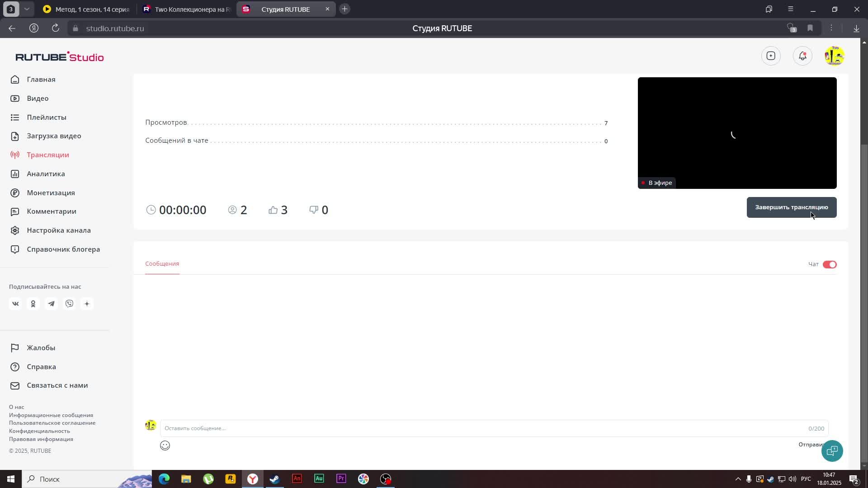Open Adobe Premiere Pro from taskbar
The height and width of the screenshot is (488, 868).
(x=341, y=479)
